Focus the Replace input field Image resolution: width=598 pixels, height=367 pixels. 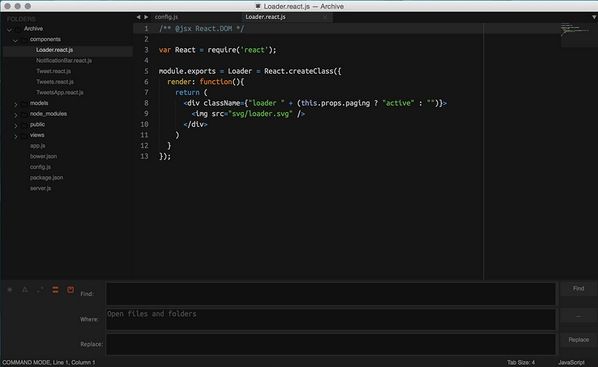[x=331, y=344]
